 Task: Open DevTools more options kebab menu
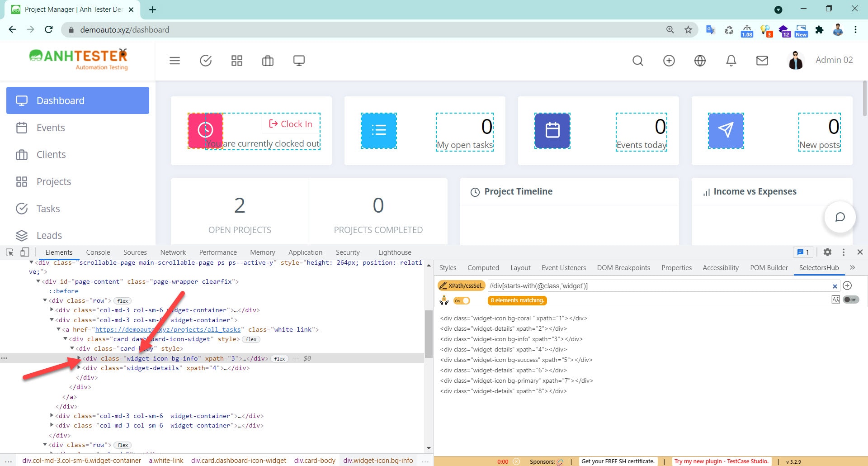tap(844, 252)
